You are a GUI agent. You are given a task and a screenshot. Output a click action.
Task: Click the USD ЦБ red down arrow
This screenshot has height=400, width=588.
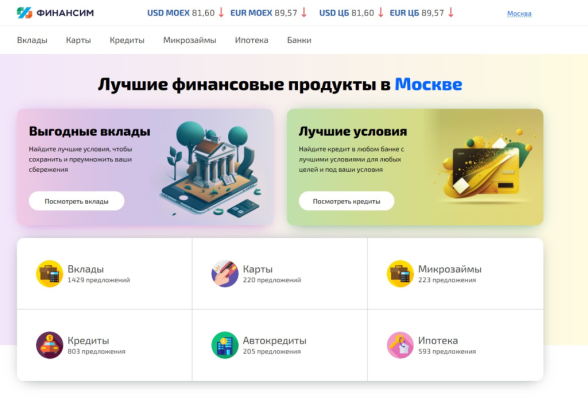tap(381, 12)
